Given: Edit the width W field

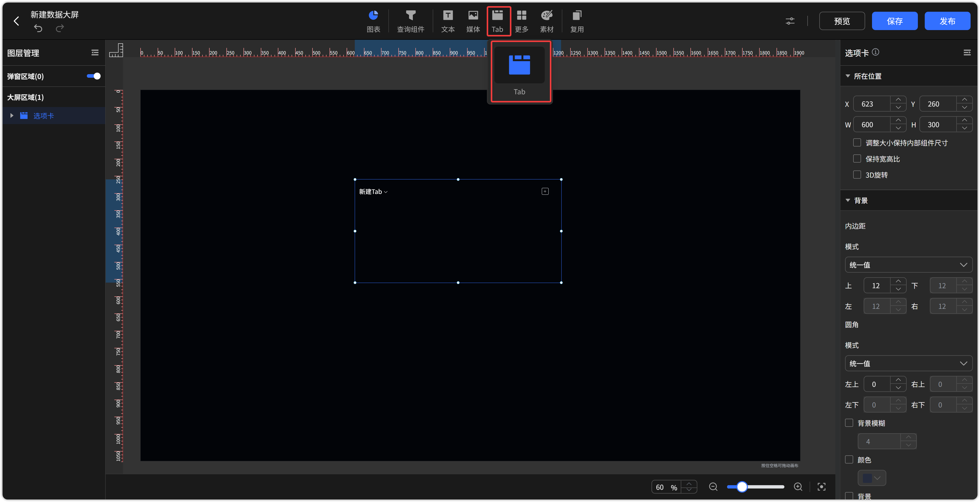Looking at the screenshot, I should 872,124.
